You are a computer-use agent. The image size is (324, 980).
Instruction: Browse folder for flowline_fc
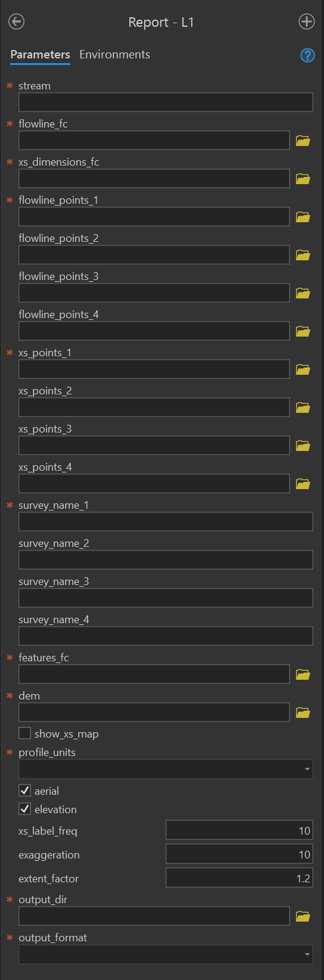click(x=303, y=141)
